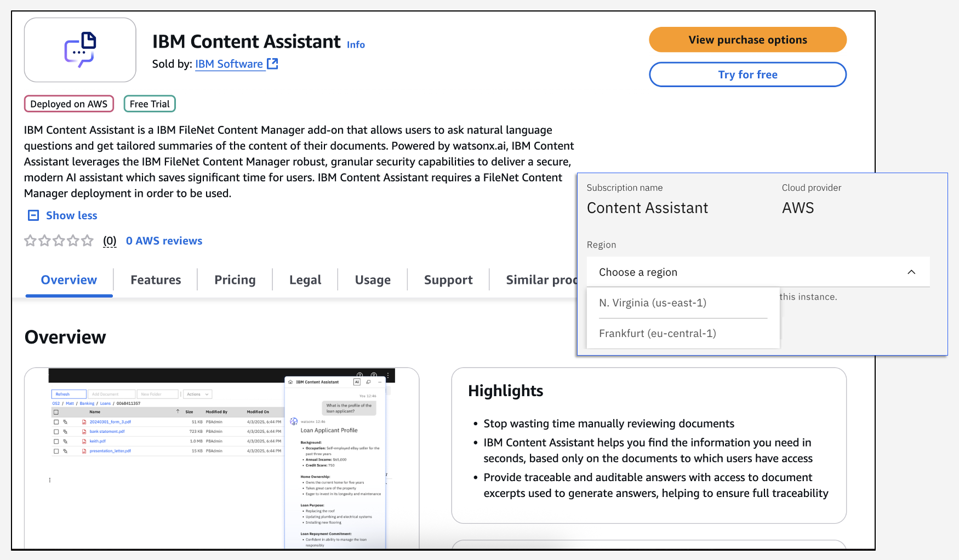Click the vertical dots handle left of the file list
Screen dimensions: 959x560
(50, 480)
